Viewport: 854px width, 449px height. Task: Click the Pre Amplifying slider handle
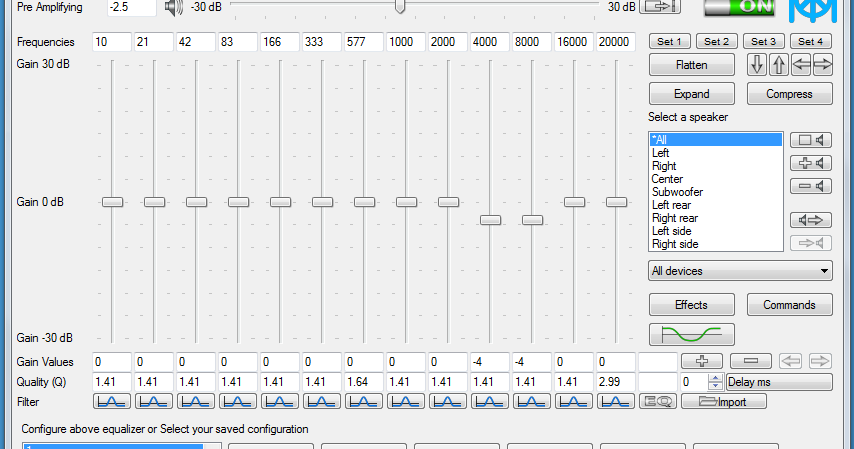(x=400, y=7)
